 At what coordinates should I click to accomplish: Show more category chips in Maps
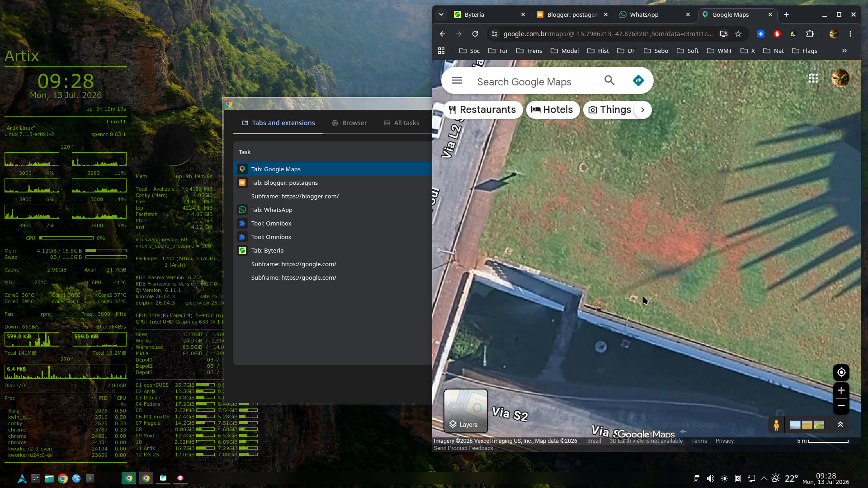point(642,110)
